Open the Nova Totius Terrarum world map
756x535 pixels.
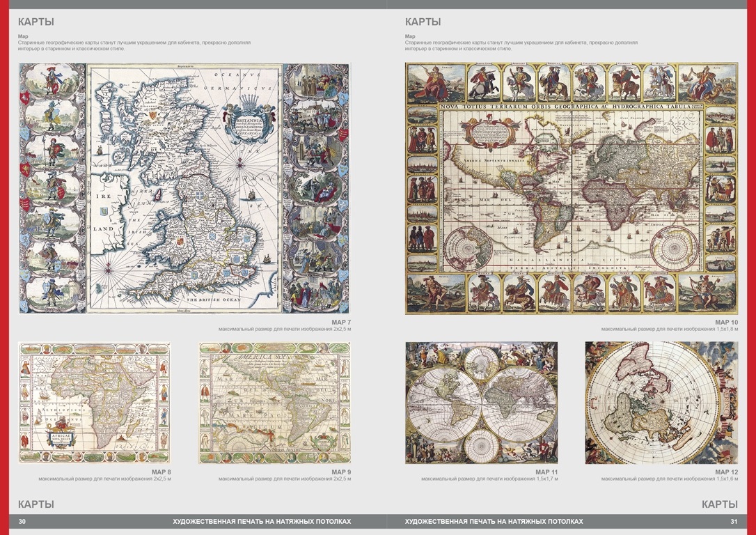[572, 188]
